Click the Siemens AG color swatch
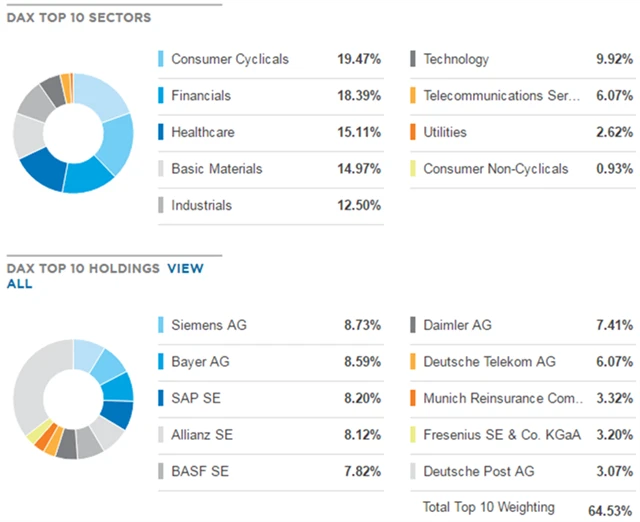This screenshot has width=640, height=522. pos(161,325)
